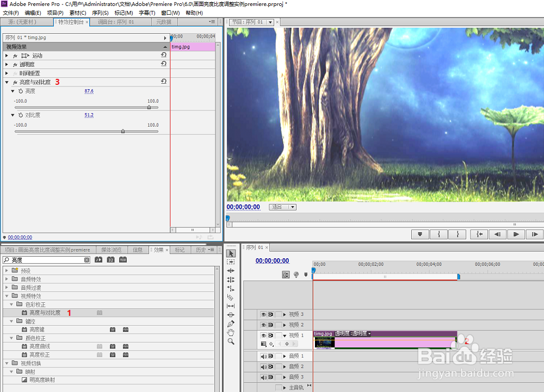Click the 对比度 value 51.2
544x392 pixels.
click(89, 115)
